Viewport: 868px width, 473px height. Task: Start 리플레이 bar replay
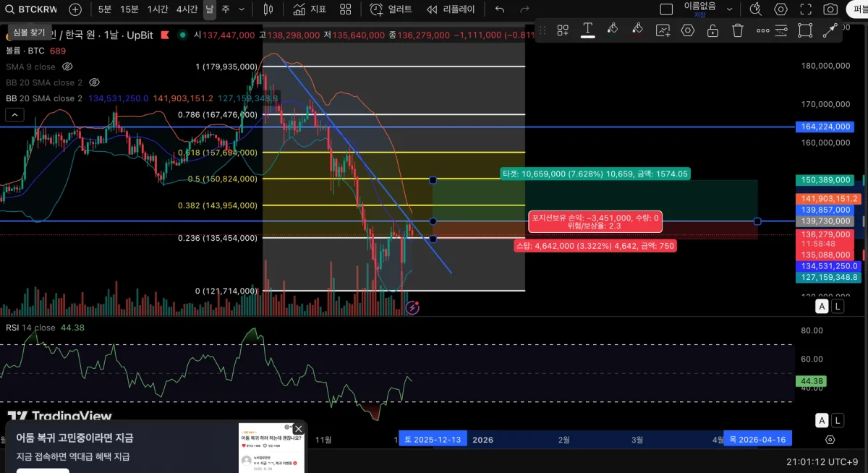(x=451, y=9)
